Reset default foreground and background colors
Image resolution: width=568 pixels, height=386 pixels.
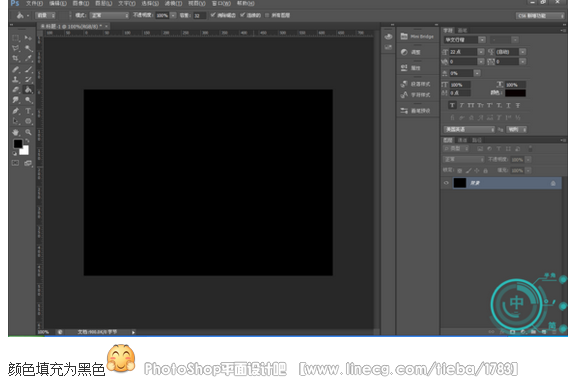tap(14, 153)
